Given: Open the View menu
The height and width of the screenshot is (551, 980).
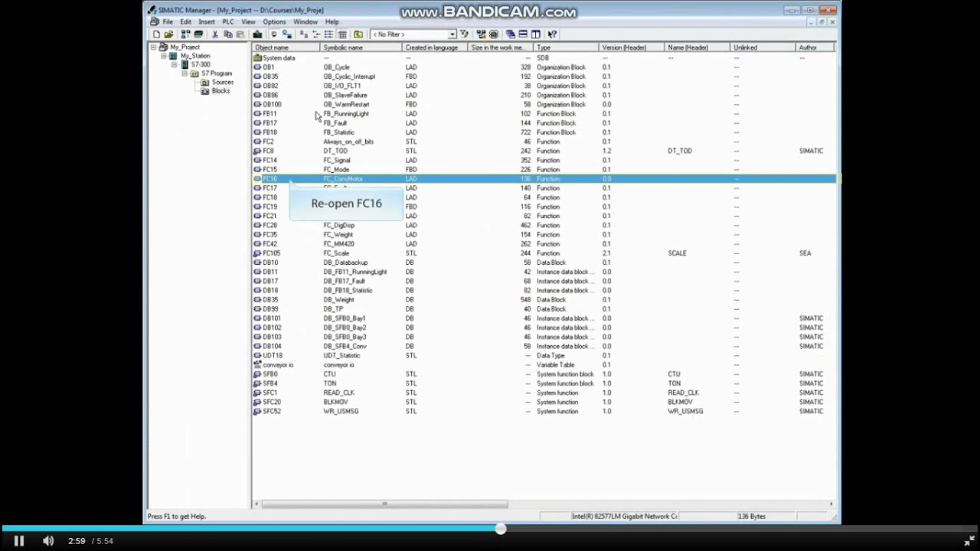Looking at the screenshot, I should pyautogui.click(x=249, y=21).
